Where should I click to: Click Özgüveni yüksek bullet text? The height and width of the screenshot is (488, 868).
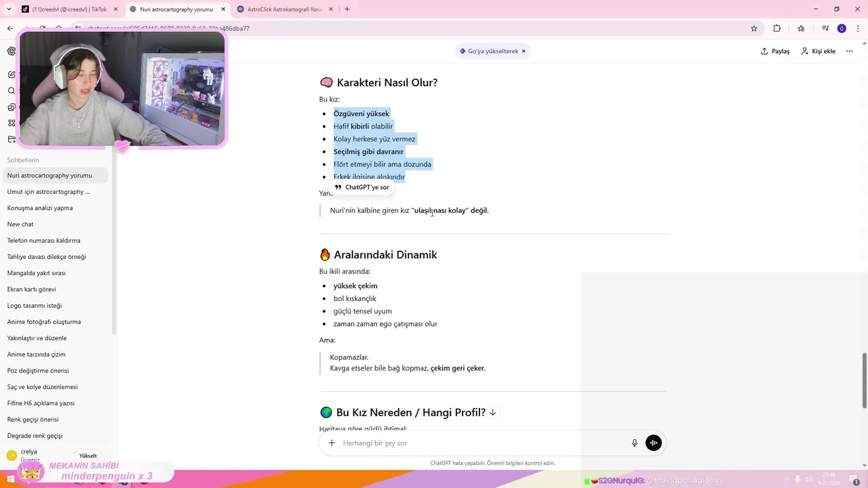point(361,114)
